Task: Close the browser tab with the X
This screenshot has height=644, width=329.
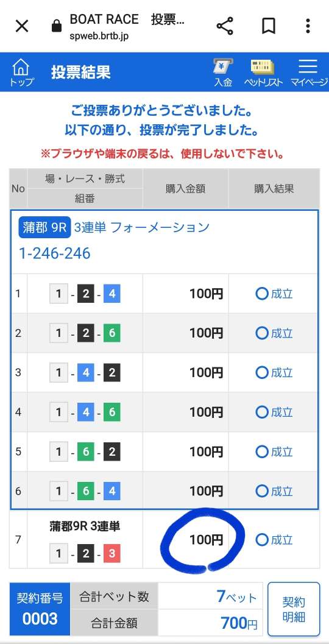Action: click(22, 26)
